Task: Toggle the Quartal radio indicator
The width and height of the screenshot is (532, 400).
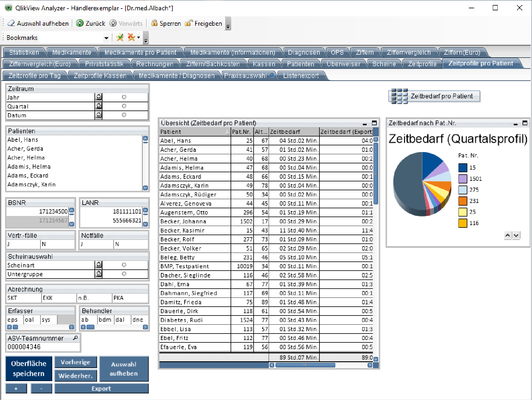Action: point(124,106)
